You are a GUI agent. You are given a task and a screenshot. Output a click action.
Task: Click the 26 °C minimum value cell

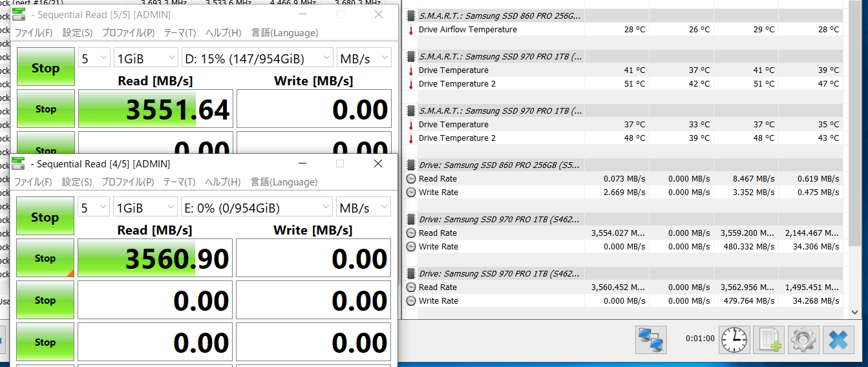point(699,30)
